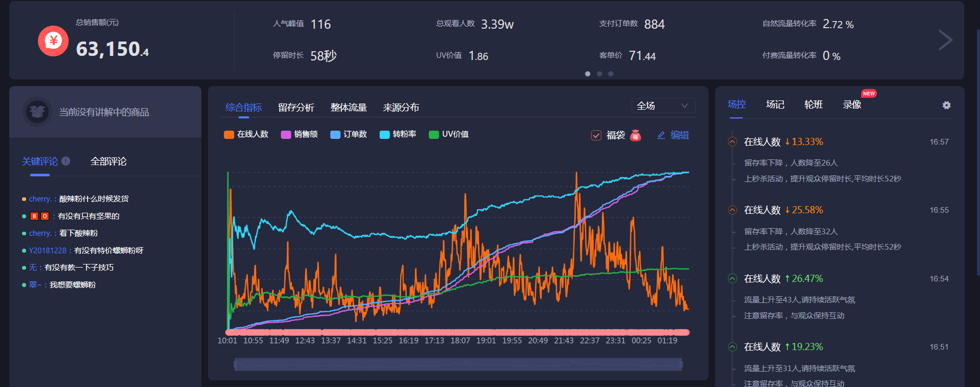
Task: Collapse the 16:55 在线人数 event entry
Action: pyautogui.click(x=733, y=210)
